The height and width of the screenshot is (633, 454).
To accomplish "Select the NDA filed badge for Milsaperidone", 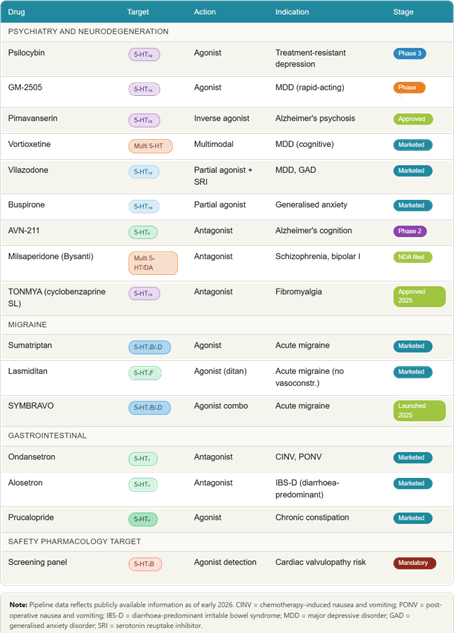I will pyautogui.click(x=413, y=257).
